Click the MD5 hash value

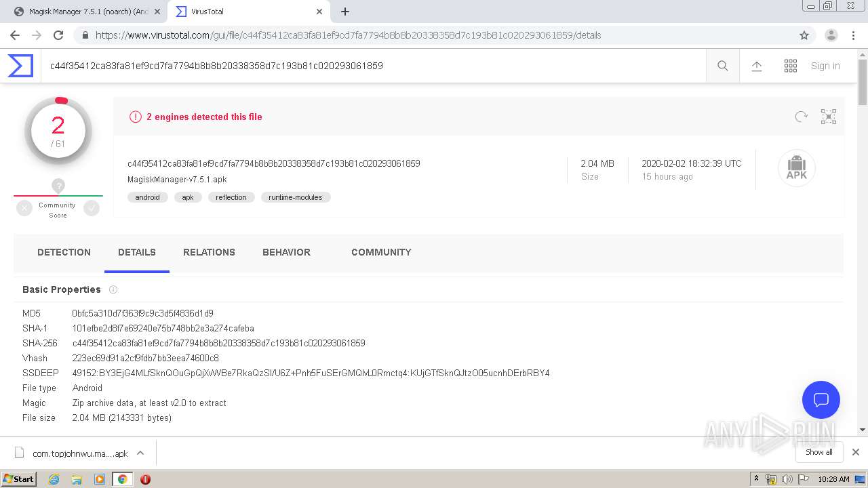[x=143, y=313]
